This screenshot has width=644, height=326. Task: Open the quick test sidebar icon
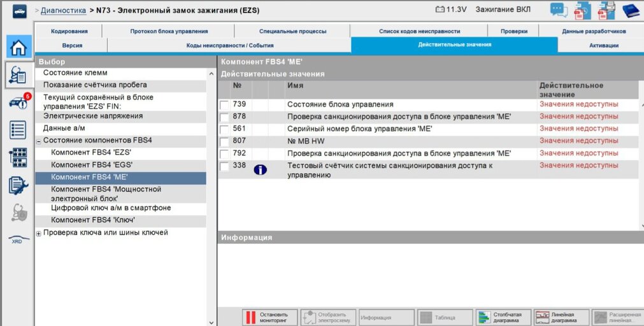click(19, 74)
